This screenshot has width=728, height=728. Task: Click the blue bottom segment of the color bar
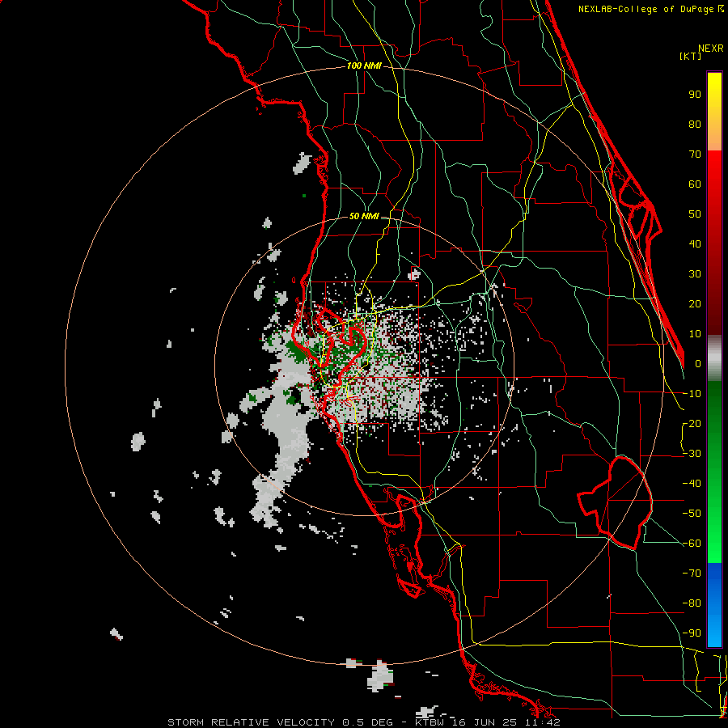(x=714, y=605)
